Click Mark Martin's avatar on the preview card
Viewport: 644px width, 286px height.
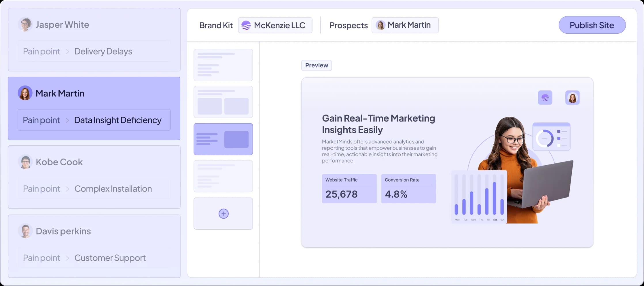572,98
